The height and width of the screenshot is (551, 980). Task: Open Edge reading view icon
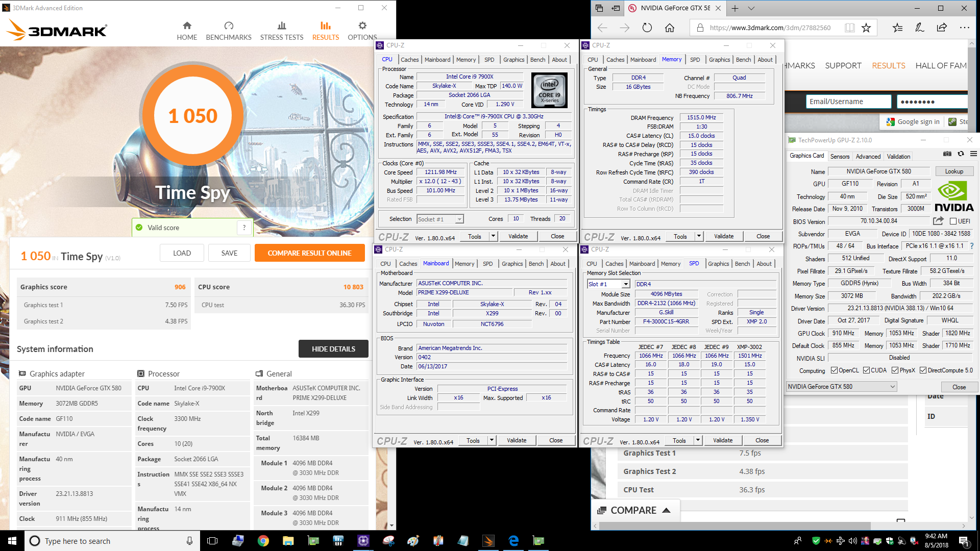(849, 28)
